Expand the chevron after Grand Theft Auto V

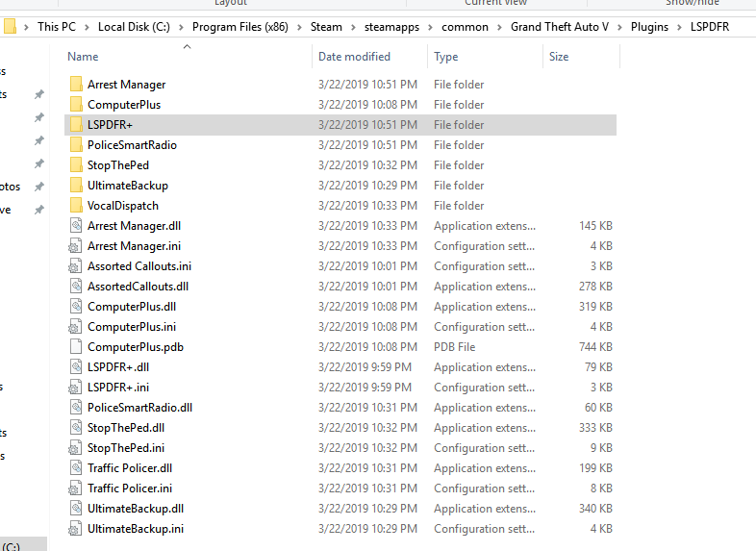pos(620,28)
